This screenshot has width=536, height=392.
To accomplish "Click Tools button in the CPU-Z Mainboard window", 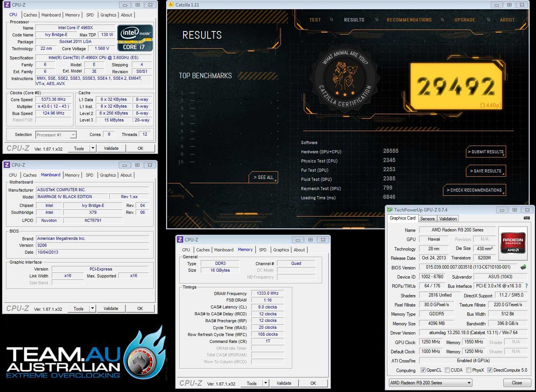I will [79, 308].
